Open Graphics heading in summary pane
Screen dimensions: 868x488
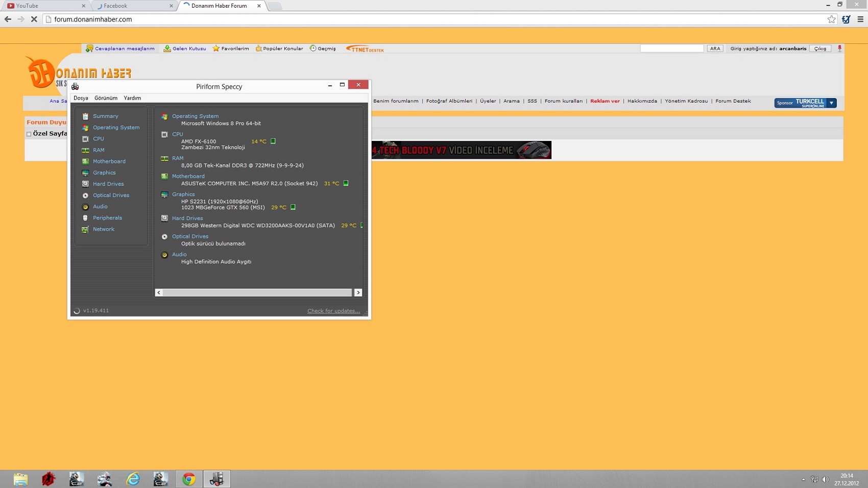click(x=183, y=194)
